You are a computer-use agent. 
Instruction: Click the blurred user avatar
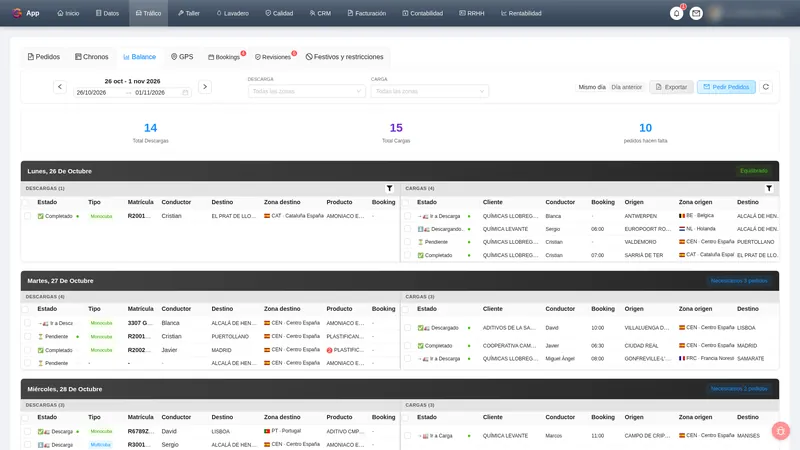click(x=715, y=13)
